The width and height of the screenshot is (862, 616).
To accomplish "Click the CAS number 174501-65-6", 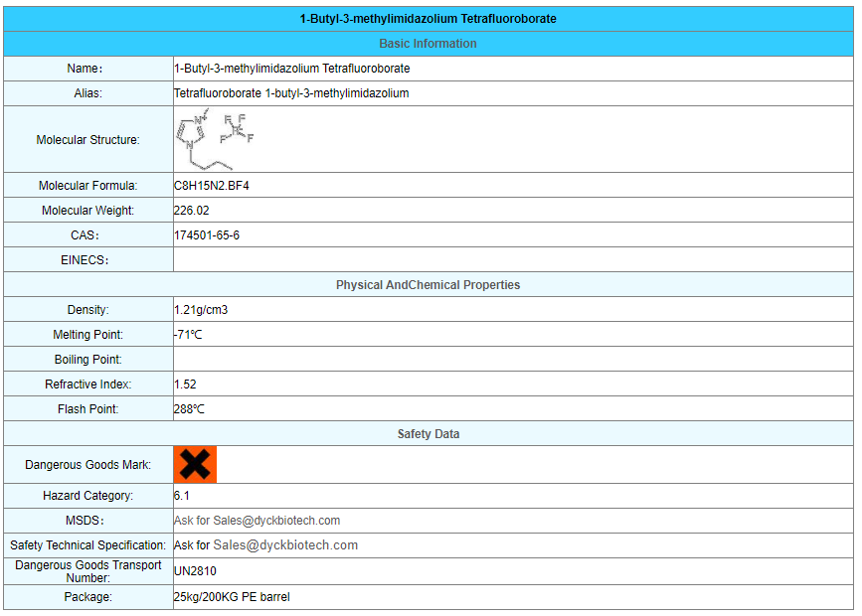I will [207, 235].
